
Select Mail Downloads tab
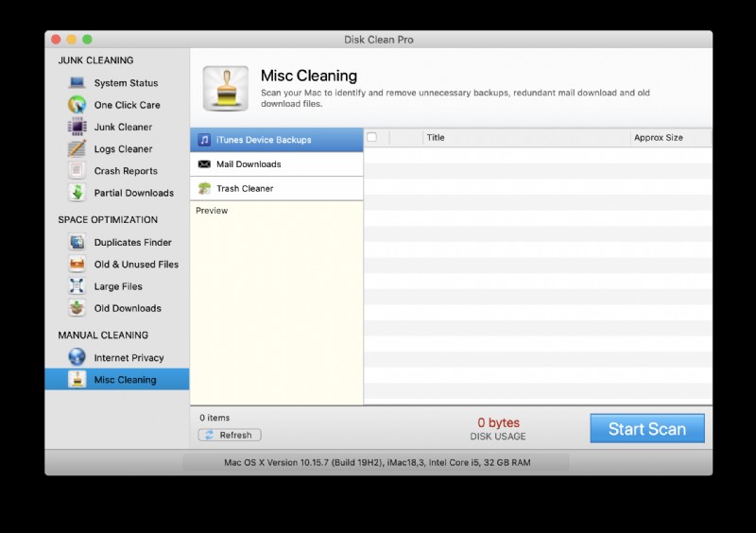click(277, 164)
